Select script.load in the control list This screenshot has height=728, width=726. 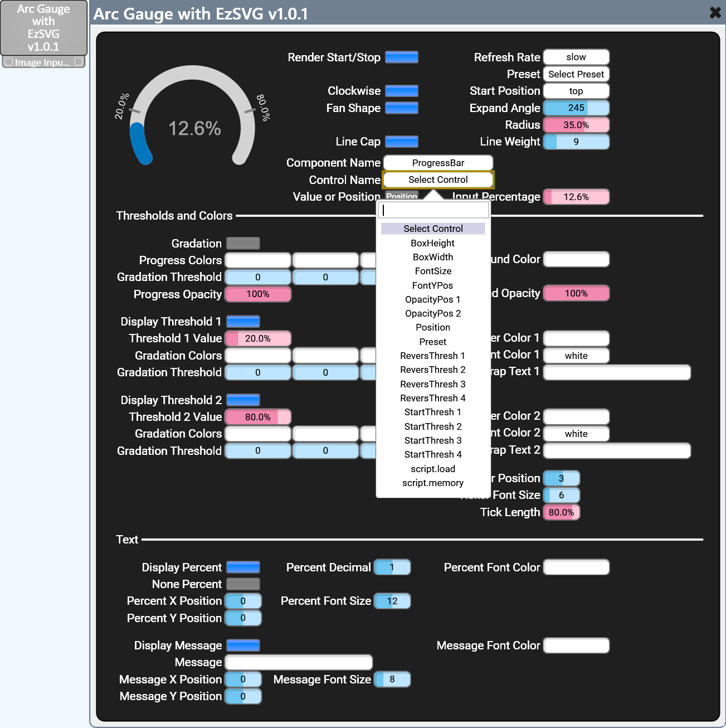pos(433,469)
